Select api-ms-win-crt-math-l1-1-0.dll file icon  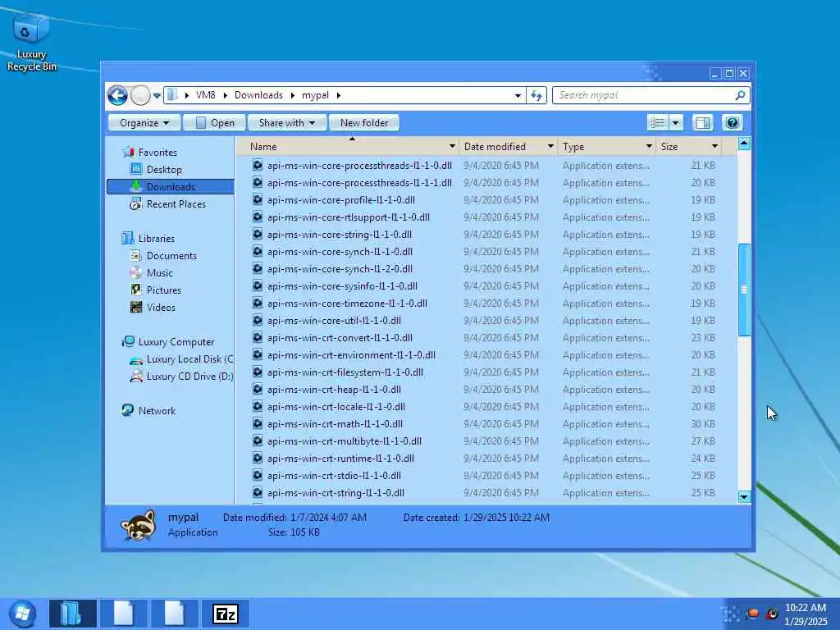pos(258,423)
